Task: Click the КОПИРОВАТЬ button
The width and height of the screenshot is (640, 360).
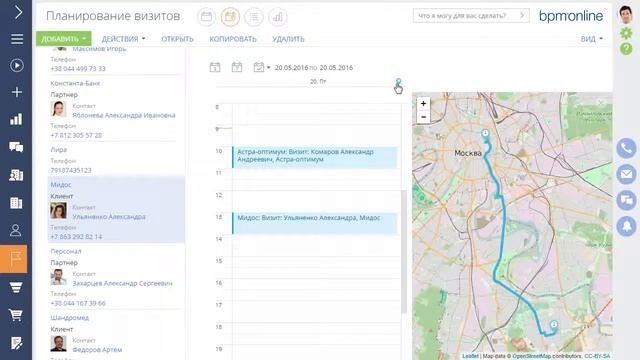Action: 233,39
